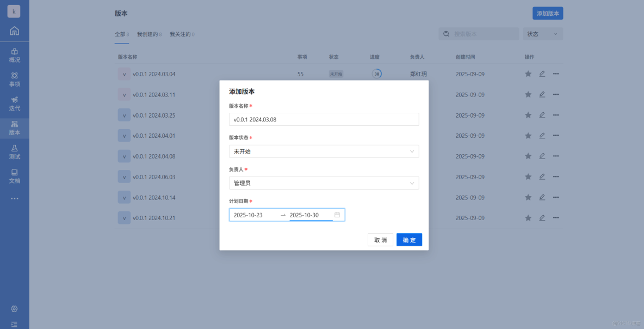Open the 迭代 (Iteration) section
Viewport: 644px width, 329px height.
pos(14,104)
